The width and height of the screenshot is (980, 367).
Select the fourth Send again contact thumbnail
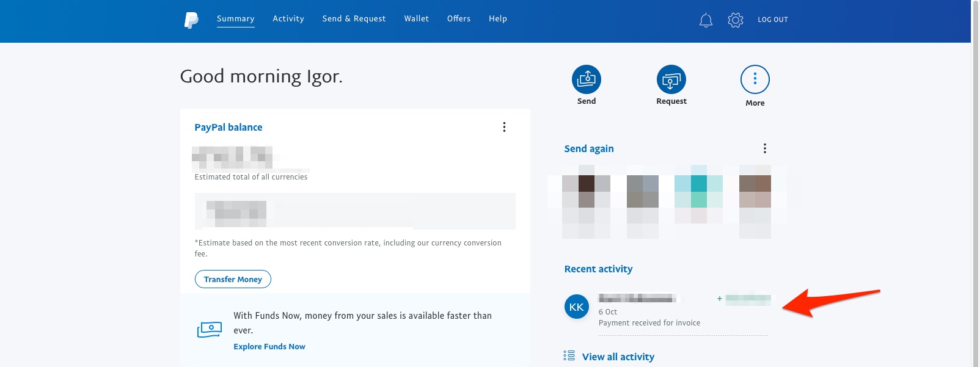(755, 201)
